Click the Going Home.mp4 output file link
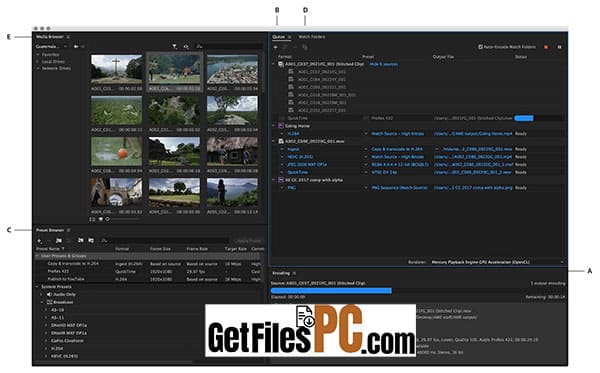The width and height of the screenshot is (600, 373). tap(473, 134)
